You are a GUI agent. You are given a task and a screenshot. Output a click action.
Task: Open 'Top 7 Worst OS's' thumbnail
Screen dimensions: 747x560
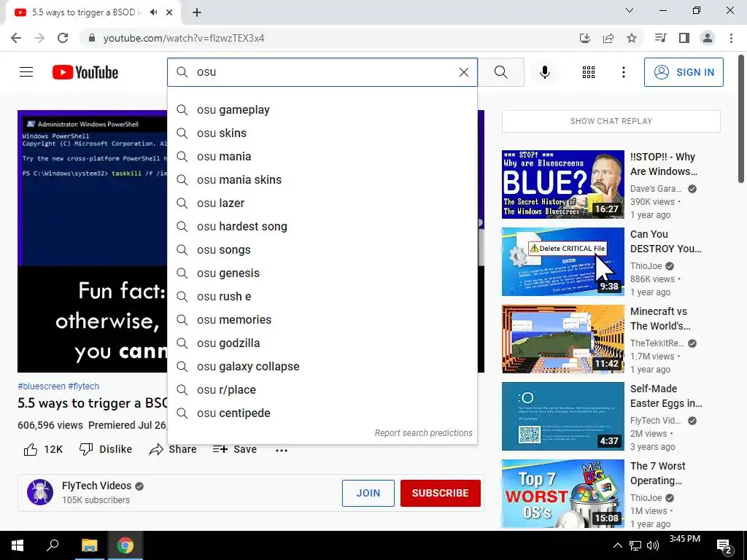point(562,494)
